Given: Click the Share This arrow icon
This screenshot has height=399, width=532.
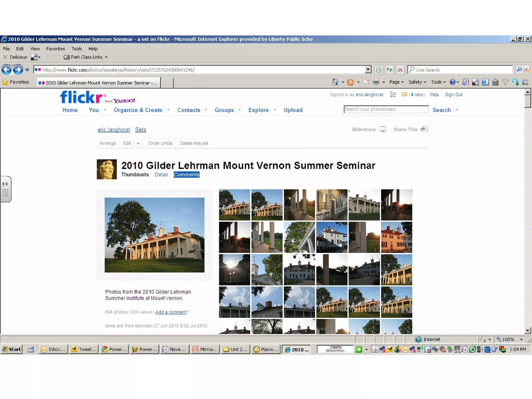Looking at the screenshot, I should coord(424,129).
